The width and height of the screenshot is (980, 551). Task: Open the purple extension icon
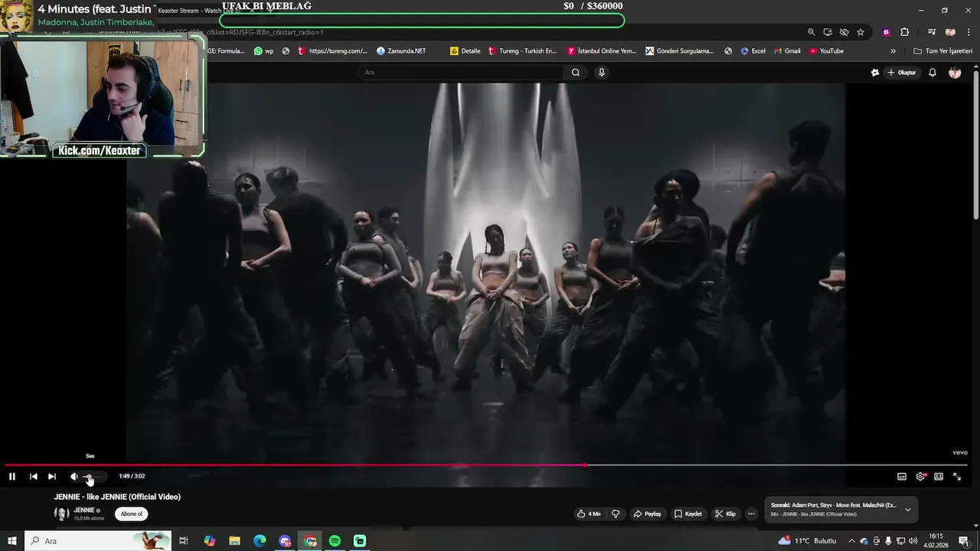point(886,32)
